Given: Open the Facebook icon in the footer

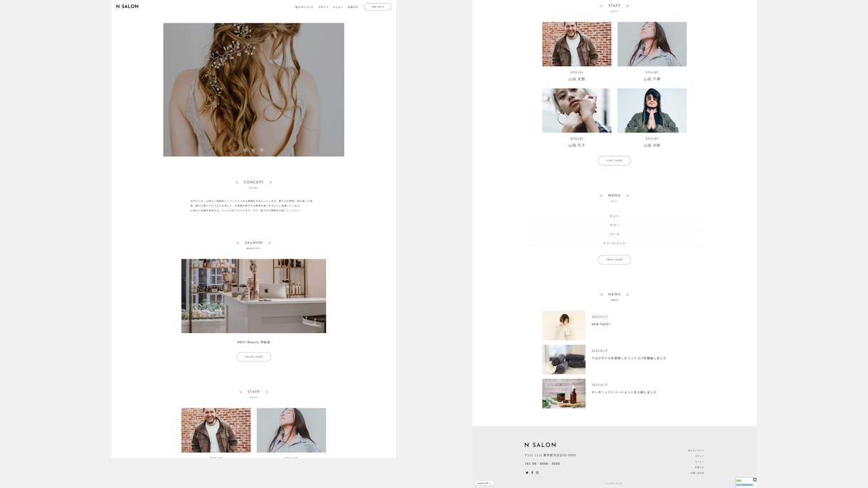Looking at the screenshot, I should point(532,472).
